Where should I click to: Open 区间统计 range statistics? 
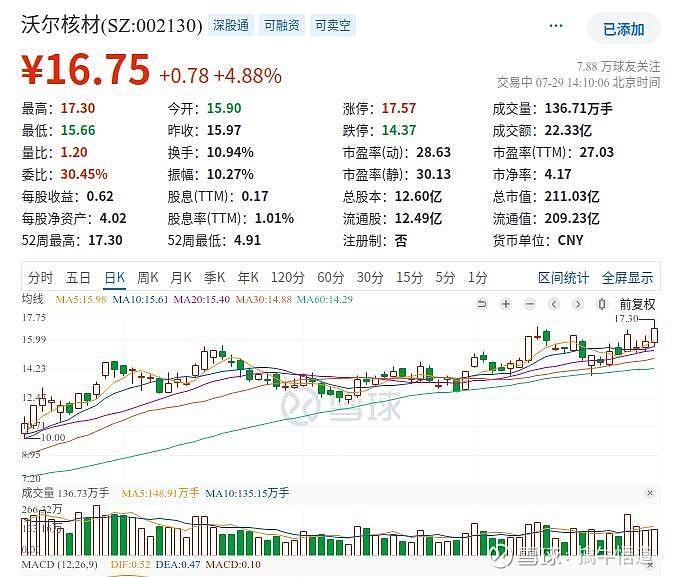tap(564, 278)
